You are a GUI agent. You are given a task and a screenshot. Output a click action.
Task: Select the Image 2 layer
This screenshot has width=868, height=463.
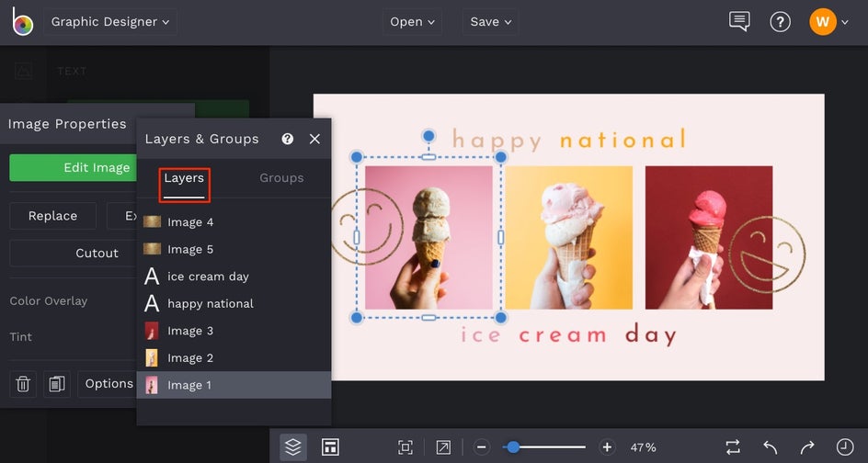[x=234, y=358]
